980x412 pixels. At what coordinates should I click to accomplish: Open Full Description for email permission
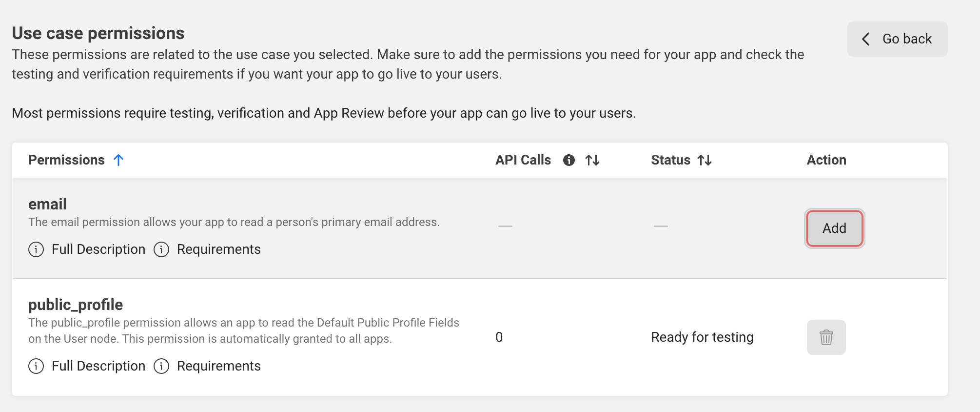(98, 249)
